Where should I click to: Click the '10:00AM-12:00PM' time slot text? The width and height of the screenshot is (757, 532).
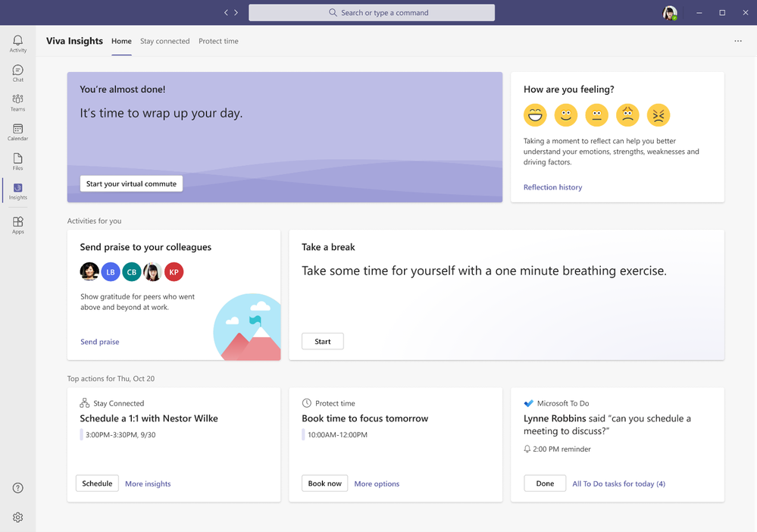(337, 434)
